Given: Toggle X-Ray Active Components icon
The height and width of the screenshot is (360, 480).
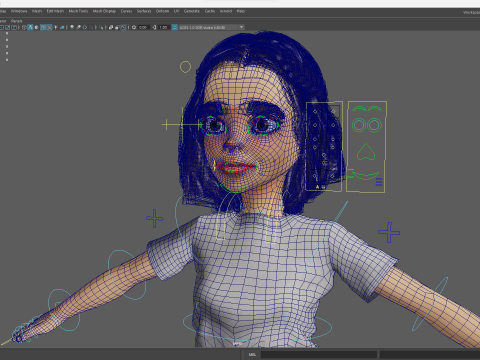Looking at the screenshot, I should 117,27.
